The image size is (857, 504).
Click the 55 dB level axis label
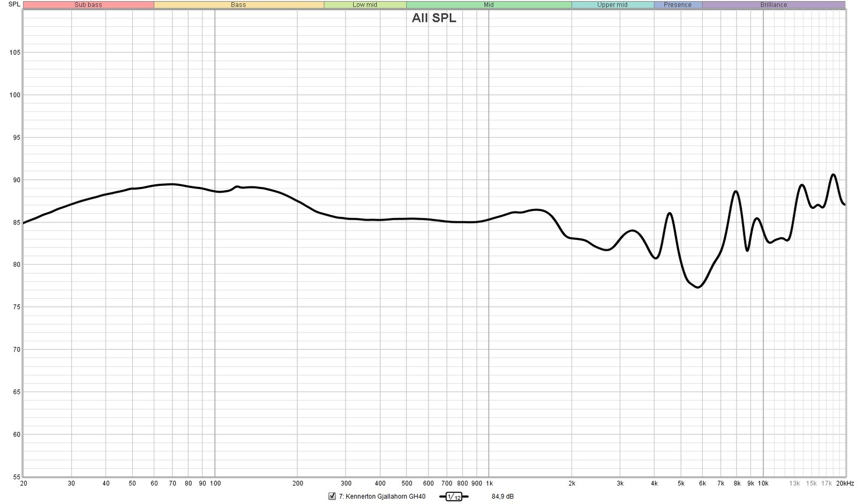click(x=16, y=477)
